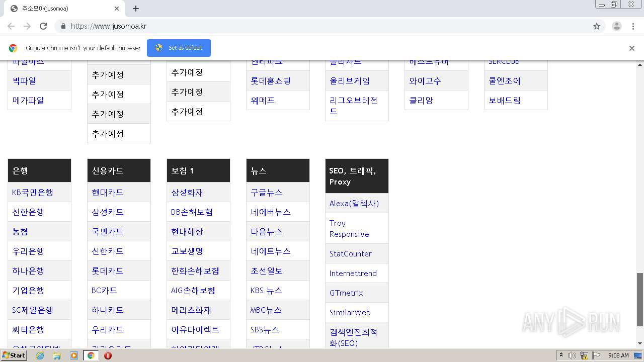The image size is (644, 362).
Task: Open the 리그오브레전드 link
Action: (x=354, y=106)
